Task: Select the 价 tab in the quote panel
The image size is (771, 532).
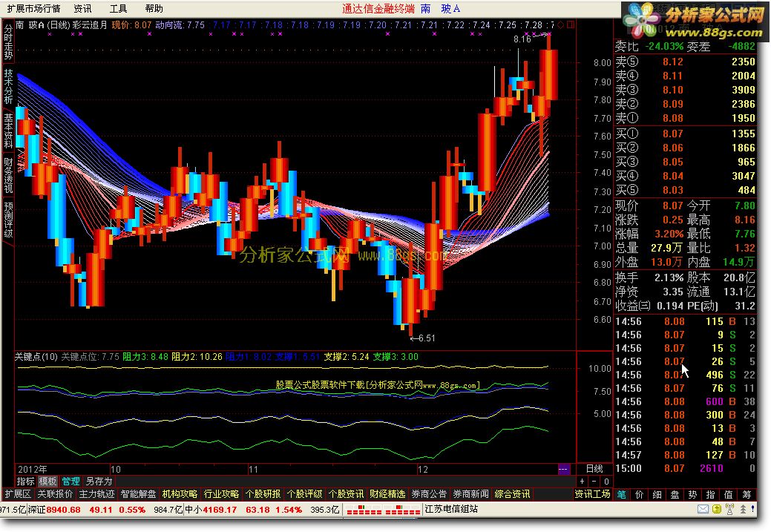Action: coord(640,495)
